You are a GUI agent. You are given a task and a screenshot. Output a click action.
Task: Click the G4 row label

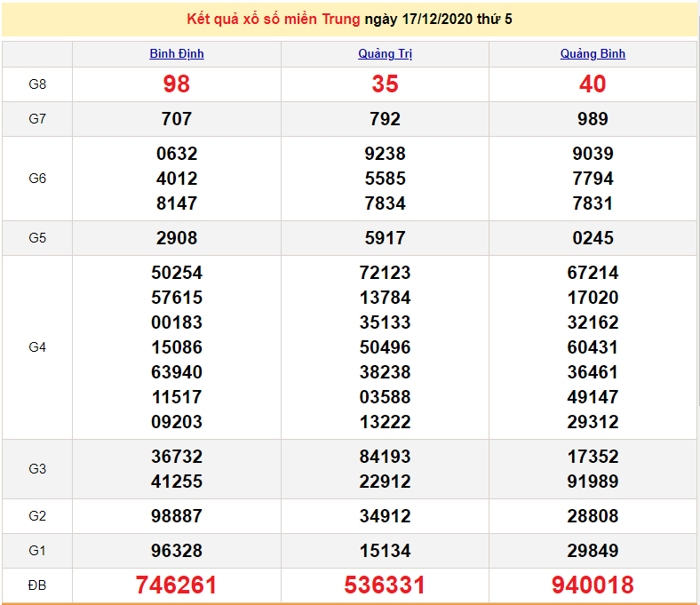coord(37,347)
